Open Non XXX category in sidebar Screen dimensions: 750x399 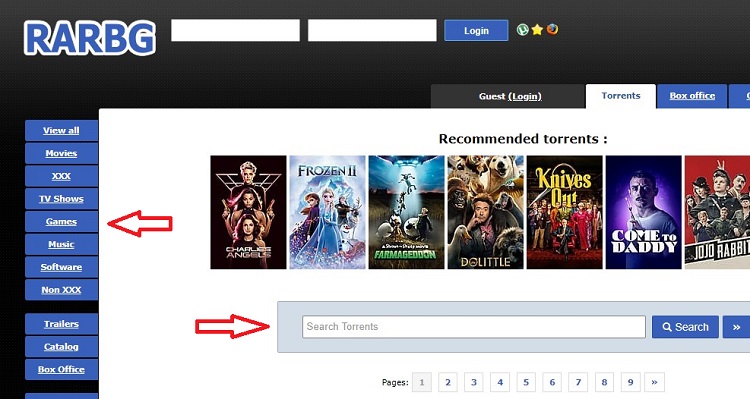point(61,290)
